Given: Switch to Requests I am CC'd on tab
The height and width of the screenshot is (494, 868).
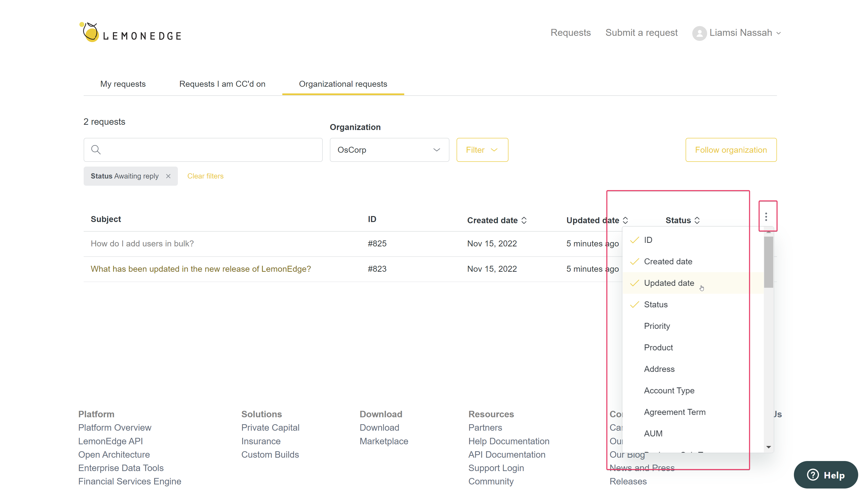Looking at the screenshot, I should pos(222,84).
